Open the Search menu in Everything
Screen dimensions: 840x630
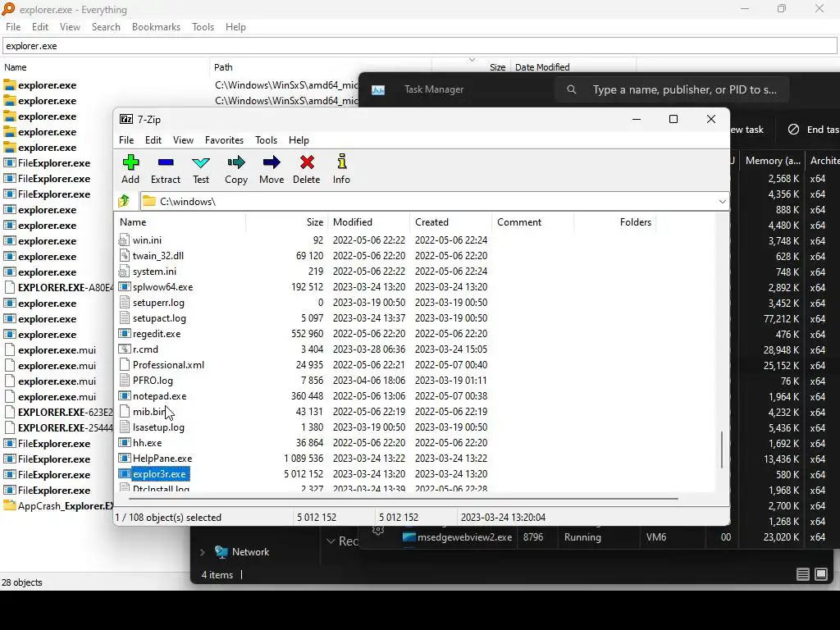coord(106,27)
